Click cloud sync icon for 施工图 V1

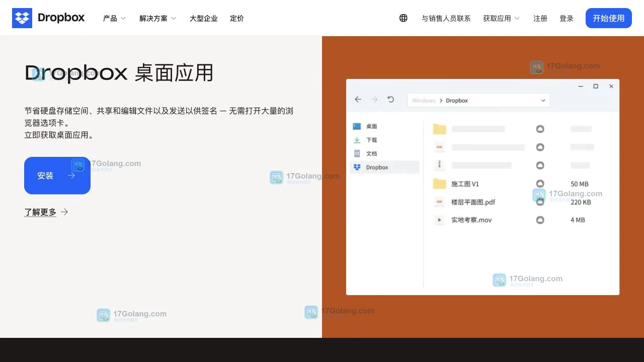[540, 184]
